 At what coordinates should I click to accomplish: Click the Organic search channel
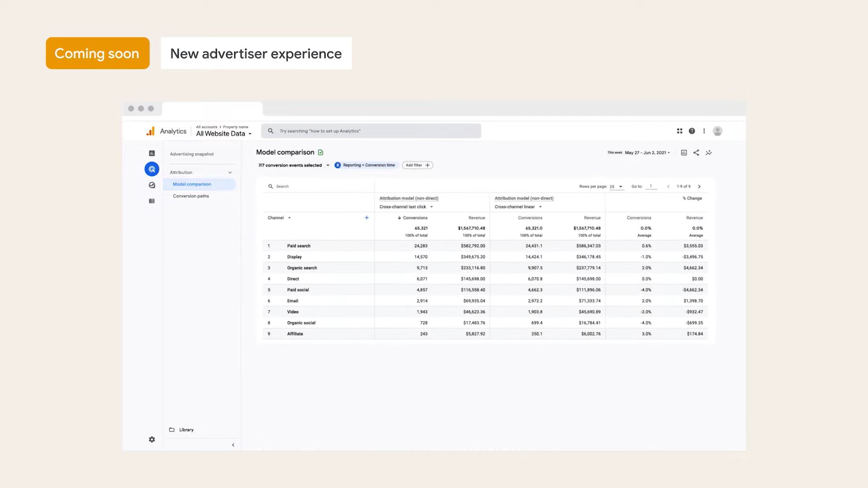pos(302,268)
